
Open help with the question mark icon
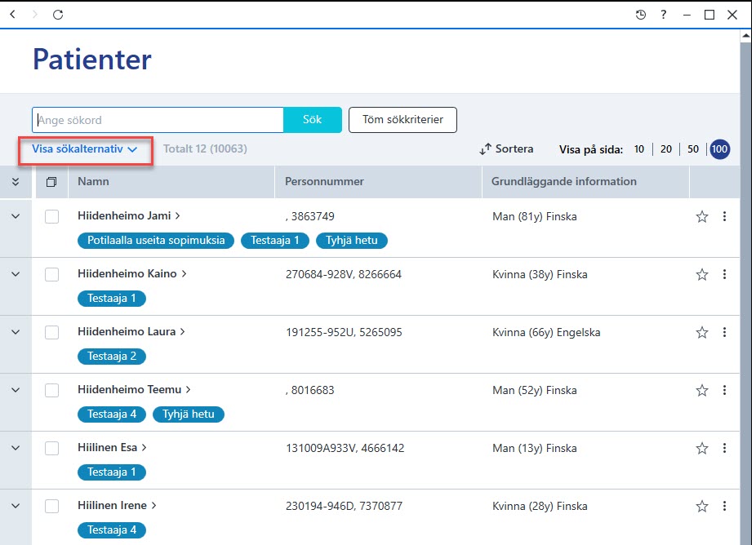tap(664, 15)
